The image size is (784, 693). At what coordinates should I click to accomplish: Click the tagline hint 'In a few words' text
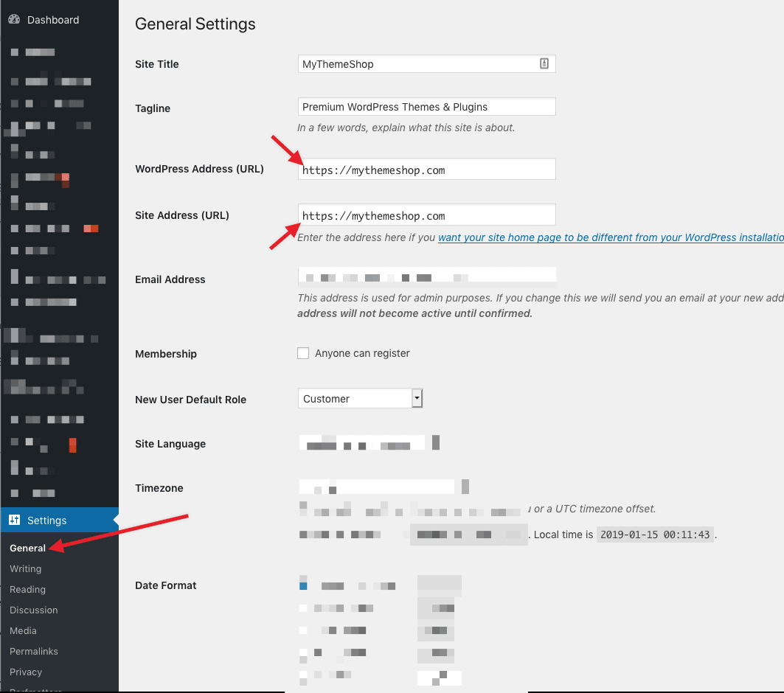pyautogui.click(x=406, y=128)
